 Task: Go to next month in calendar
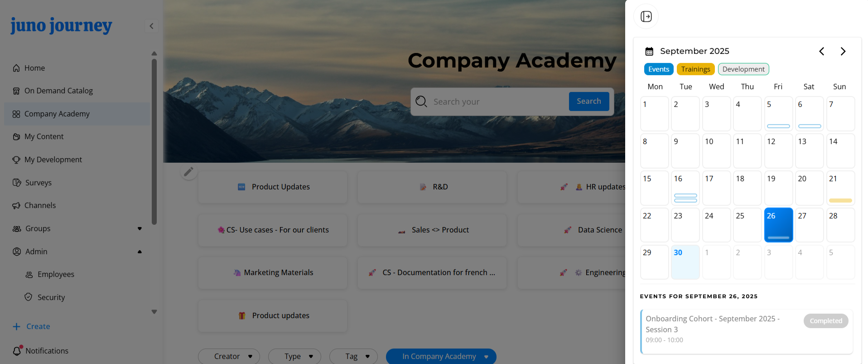point(843,51)
